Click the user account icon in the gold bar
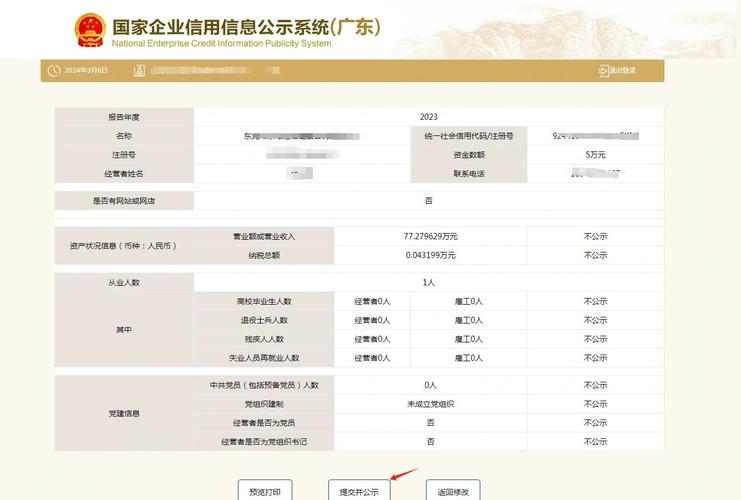 click(x=139, y=71)
